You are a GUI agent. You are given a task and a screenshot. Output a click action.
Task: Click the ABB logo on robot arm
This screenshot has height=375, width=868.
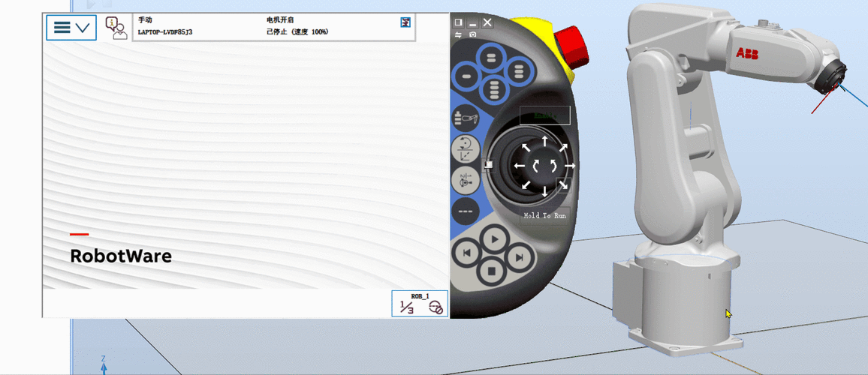click(747, 54)
